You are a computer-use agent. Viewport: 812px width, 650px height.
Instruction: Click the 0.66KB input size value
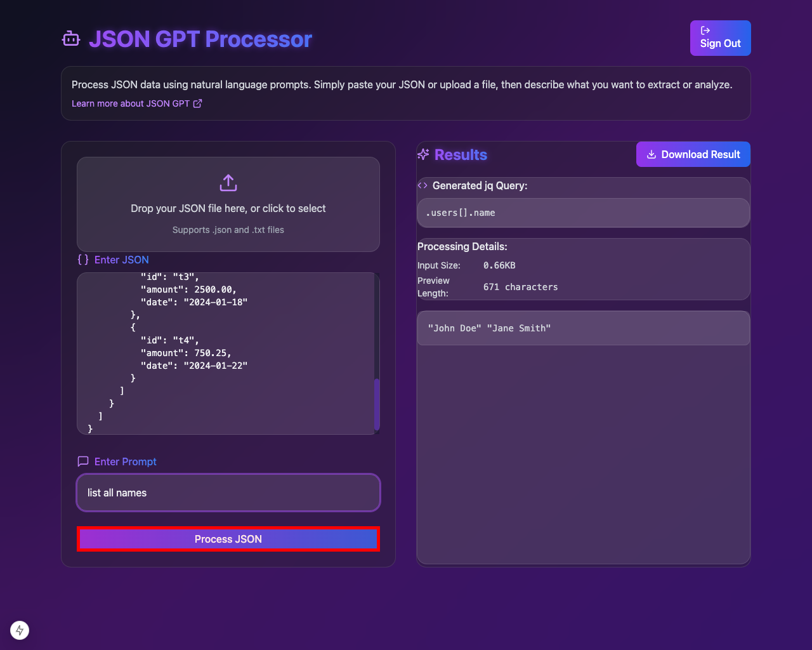[499, 265]
